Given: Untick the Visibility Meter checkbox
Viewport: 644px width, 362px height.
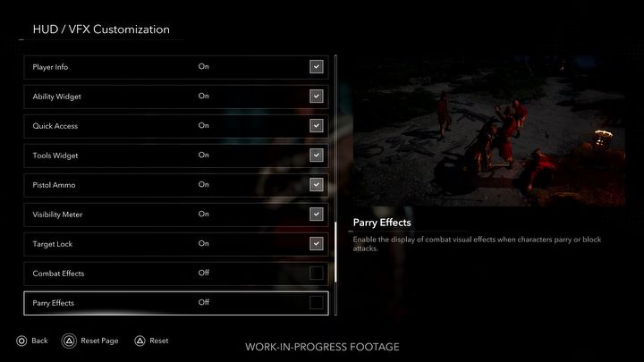Looking at the screenshot, I should (x=317, y=215).
